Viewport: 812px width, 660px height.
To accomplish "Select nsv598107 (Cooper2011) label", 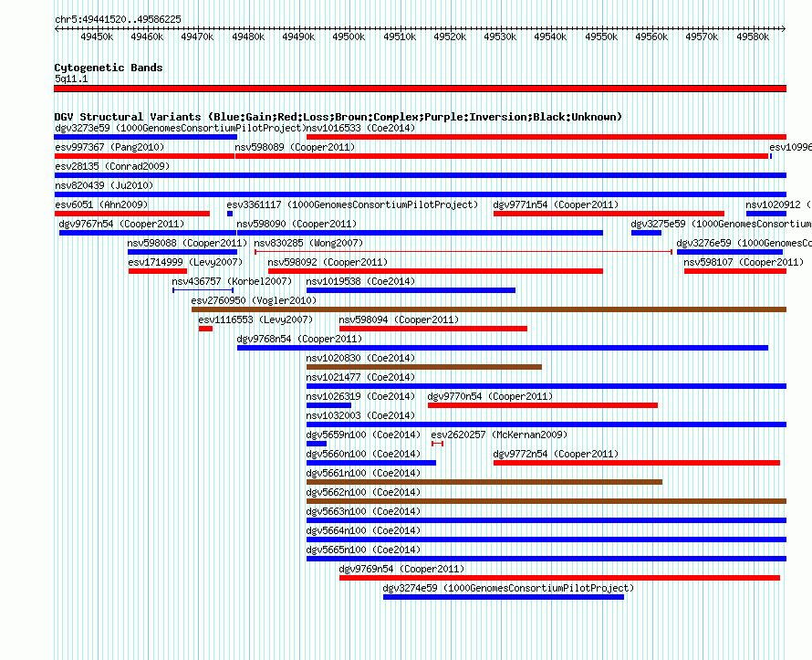I will [744, 262].
